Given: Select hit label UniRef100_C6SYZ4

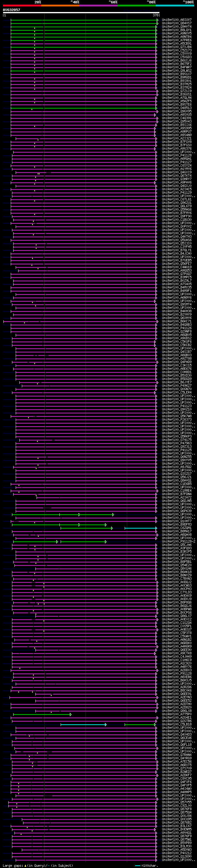Looking at the screenshot, I should [177, 165].
